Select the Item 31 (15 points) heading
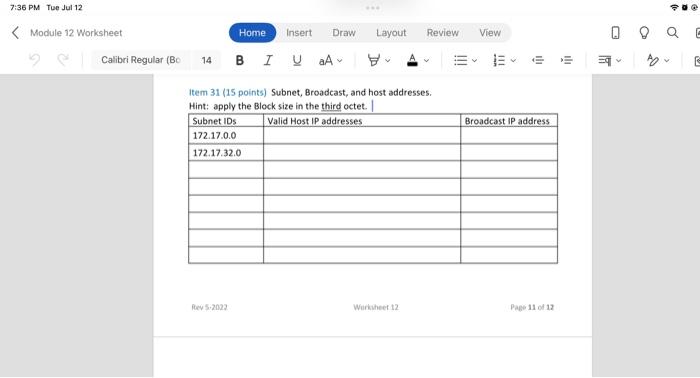700x378 pixels. tap(228, 92)
